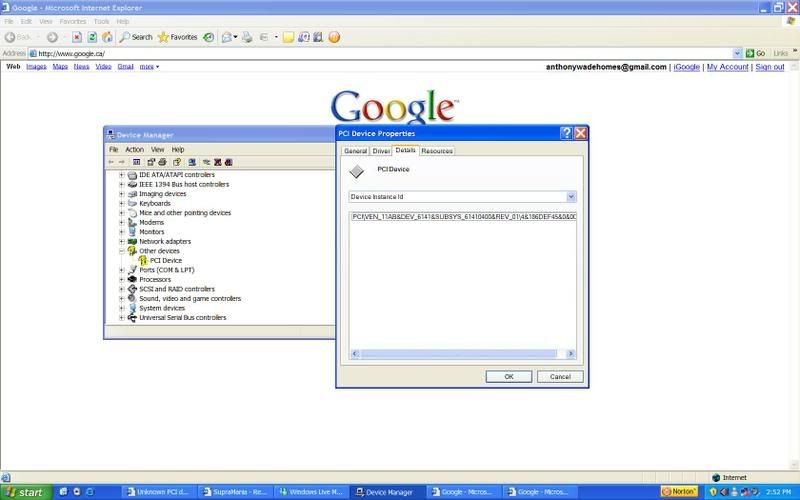Viewport: 800px width, 500px height.
Task: Open the My Account link
Action: [x=728, y=67]
